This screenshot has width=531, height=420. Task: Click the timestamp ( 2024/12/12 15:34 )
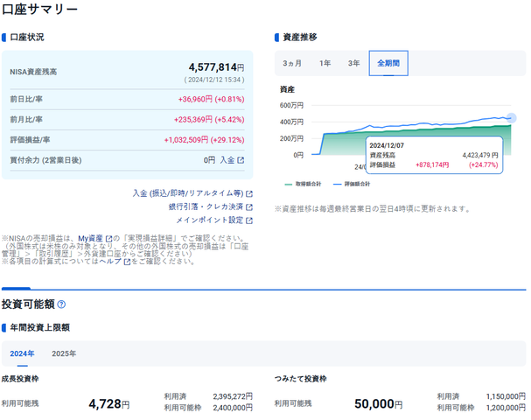click(x=214, y=80)
